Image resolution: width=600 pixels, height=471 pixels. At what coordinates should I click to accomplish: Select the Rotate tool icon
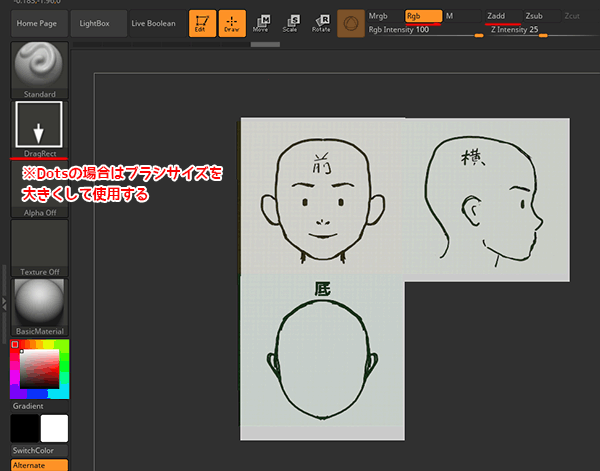321,23
